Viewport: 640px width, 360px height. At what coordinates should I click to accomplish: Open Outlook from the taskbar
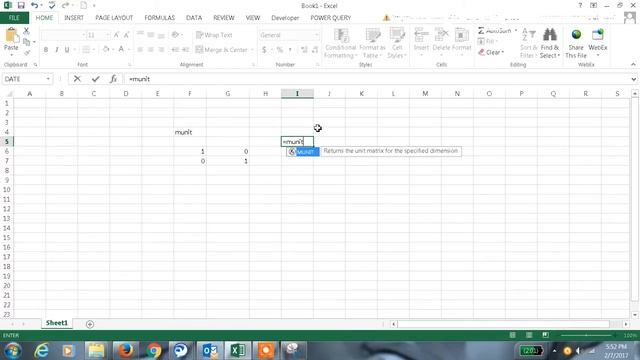point(210,350)
